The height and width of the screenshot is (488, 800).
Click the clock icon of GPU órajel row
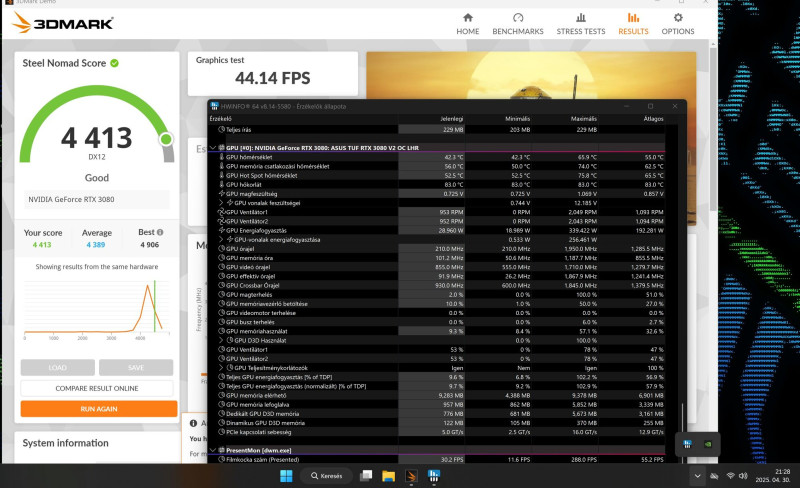pos(221,249)
